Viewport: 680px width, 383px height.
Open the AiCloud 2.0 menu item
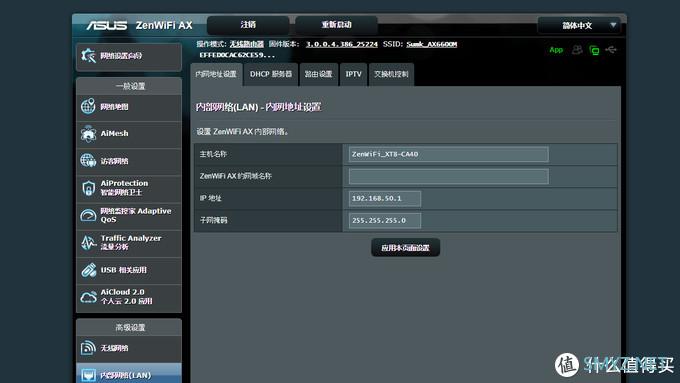coord(129,297)
